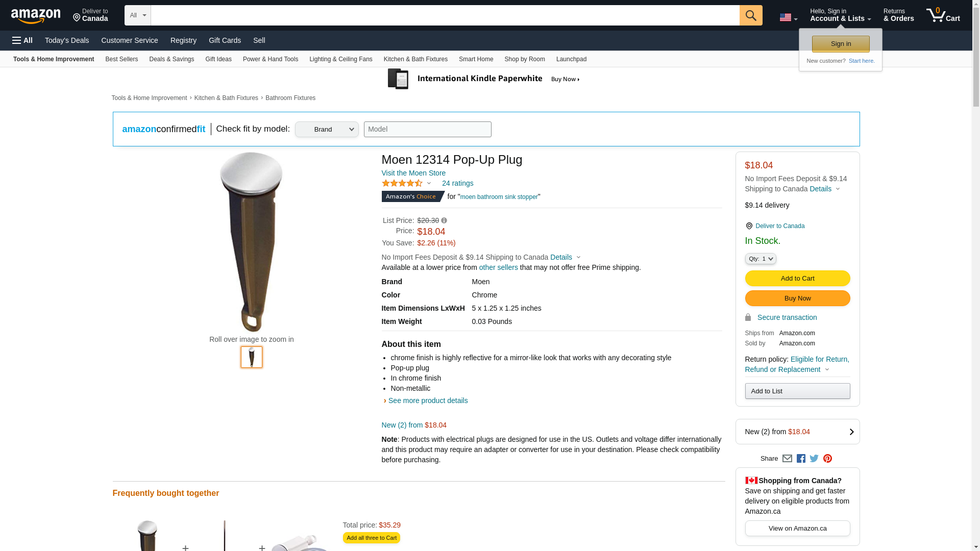This screenshot has height=551, width=980.
Task: Share on Twitter icon
Action: coord(814,458)
